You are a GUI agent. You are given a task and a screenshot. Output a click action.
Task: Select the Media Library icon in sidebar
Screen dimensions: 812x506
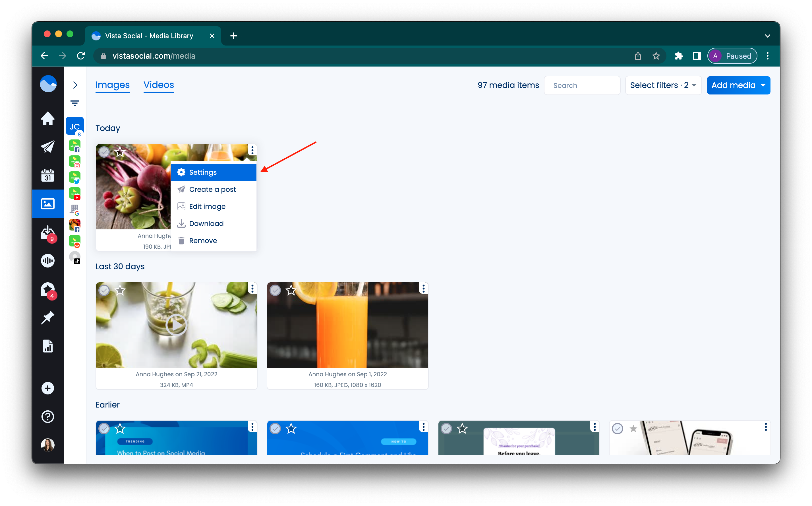[x=48, y=203]
